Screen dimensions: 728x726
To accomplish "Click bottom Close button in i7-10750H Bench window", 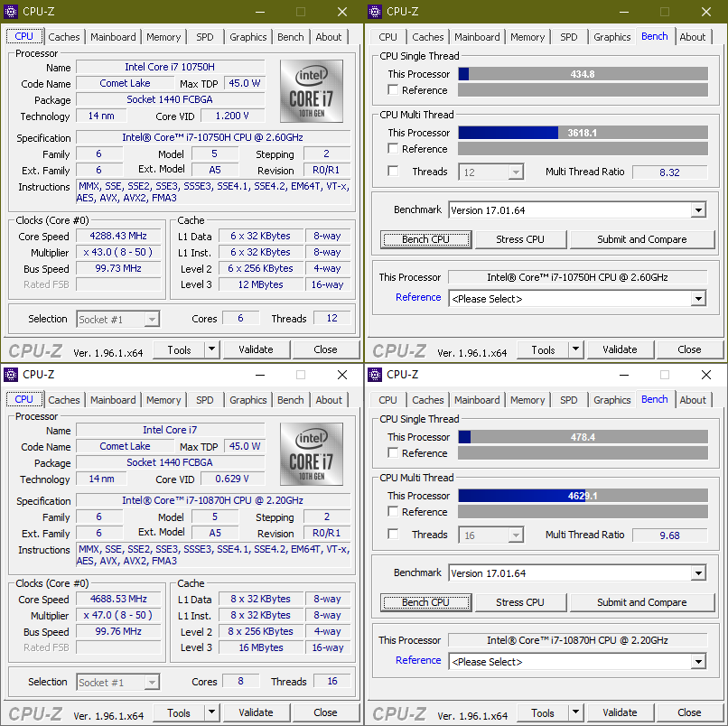I will (689, 349).
